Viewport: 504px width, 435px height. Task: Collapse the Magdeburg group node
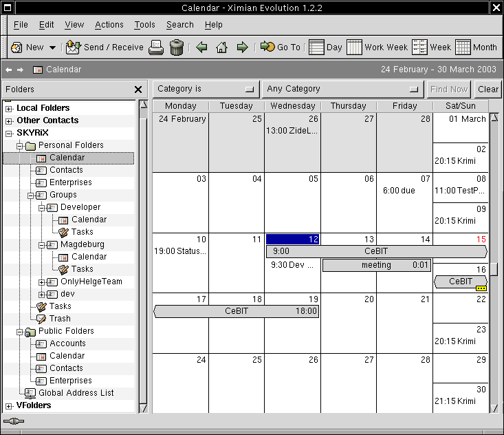tap(42, 246)
